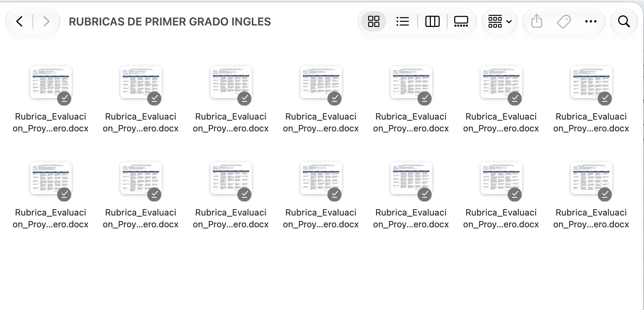Click the folder title RUBRICAS DE PRIMER GRADO INGLES

(170, 22)
